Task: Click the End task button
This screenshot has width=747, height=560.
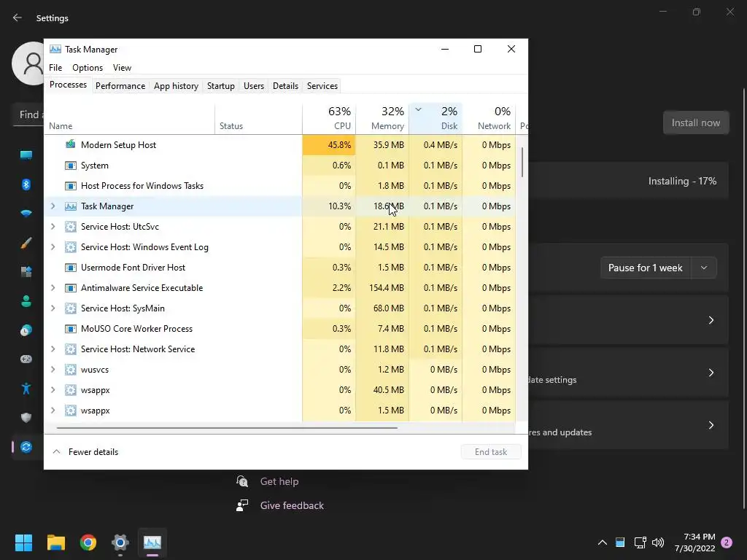Action: [x=491, y=452]
